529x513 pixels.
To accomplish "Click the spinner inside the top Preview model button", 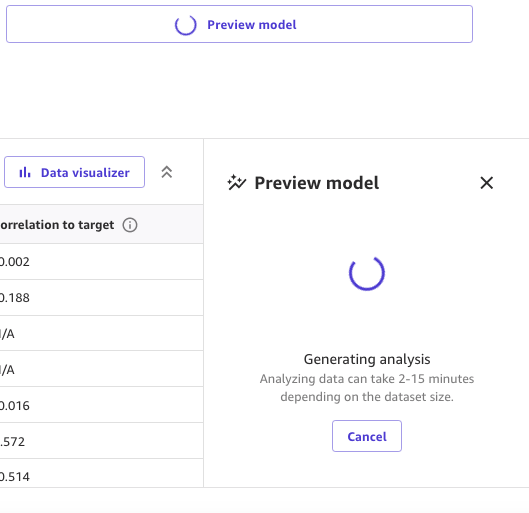I will tap(186, 25).
